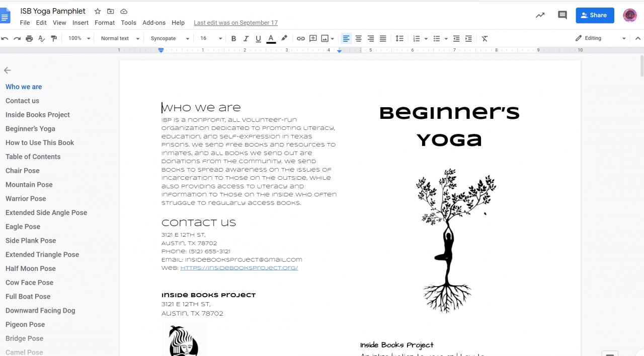
Task: Open the activity dashboard trend icon
Action: (540, 15)
